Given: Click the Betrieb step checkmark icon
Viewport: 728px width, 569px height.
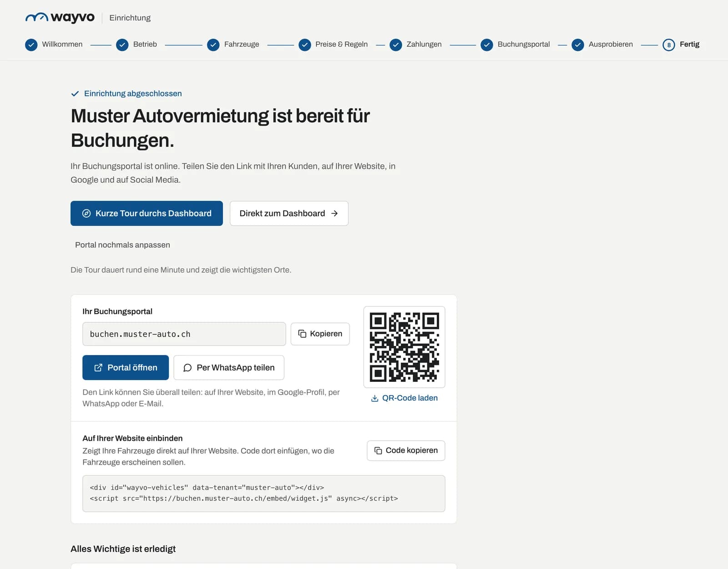Looking at the screenshot, I should 122,45.
